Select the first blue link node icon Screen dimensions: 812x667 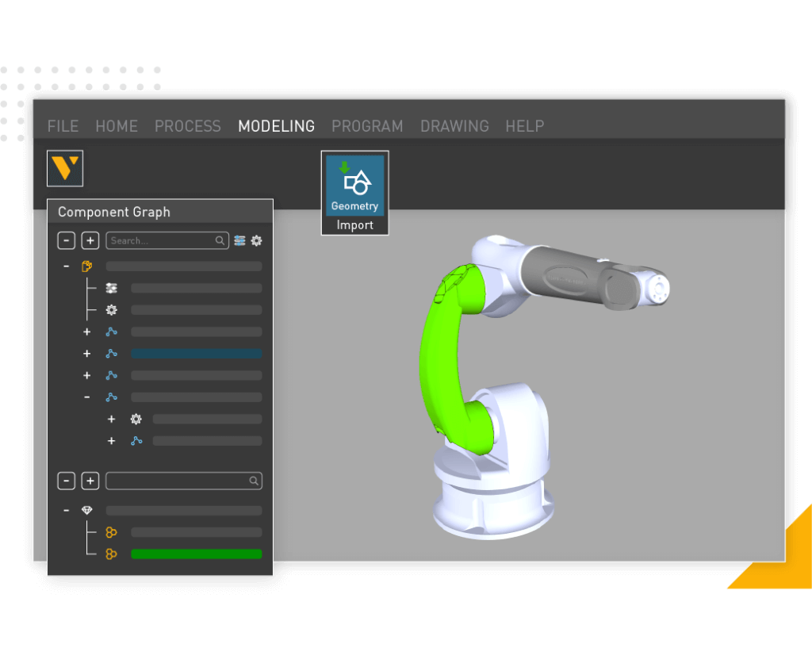111,332
